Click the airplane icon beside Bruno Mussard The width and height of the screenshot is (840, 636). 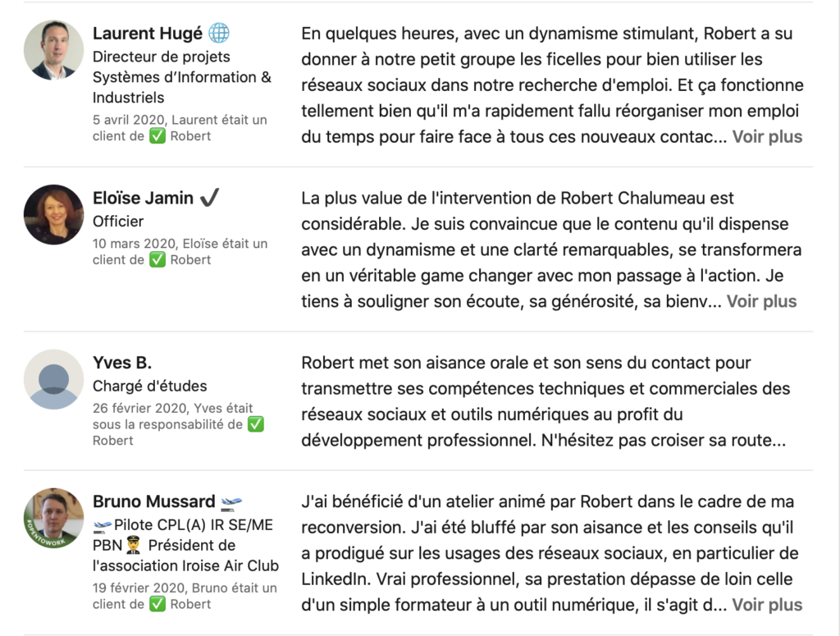(x=232, y=501)
